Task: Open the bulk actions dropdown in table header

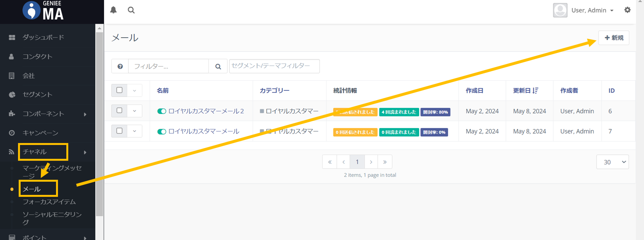Action: (x=135, y=91)
